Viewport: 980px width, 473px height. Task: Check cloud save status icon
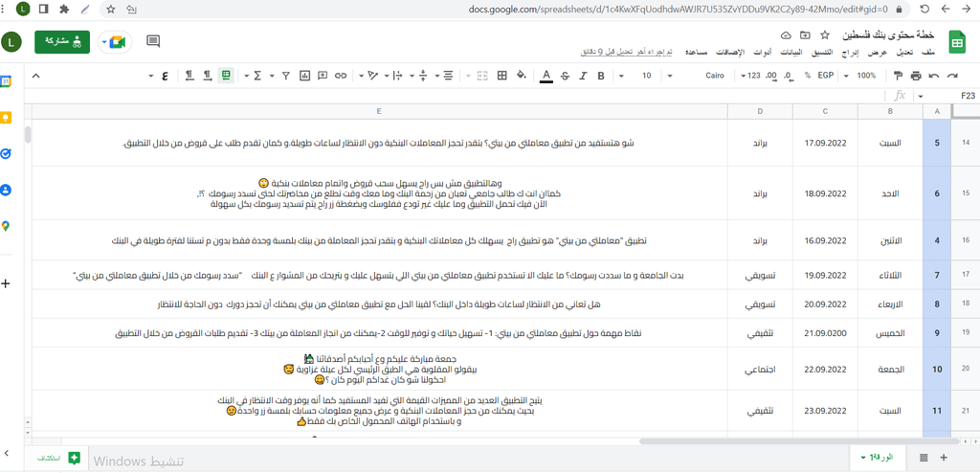(x=787, y=34)
